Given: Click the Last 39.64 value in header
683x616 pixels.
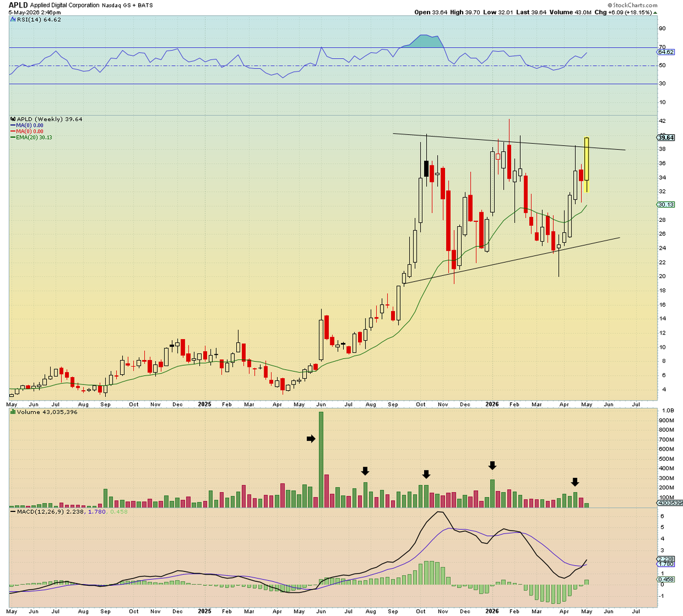Looking at the screenshot, I should pos(532,12).
